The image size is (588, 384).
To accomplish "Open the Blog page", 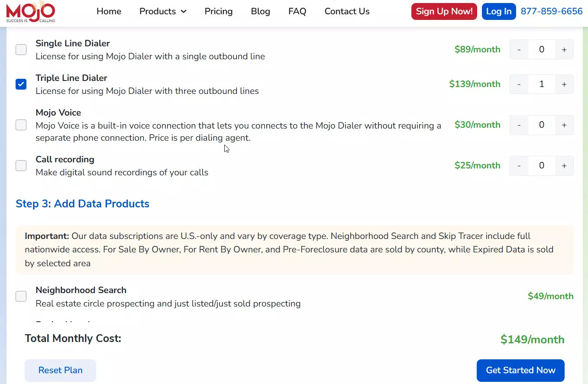I will 261,11.
